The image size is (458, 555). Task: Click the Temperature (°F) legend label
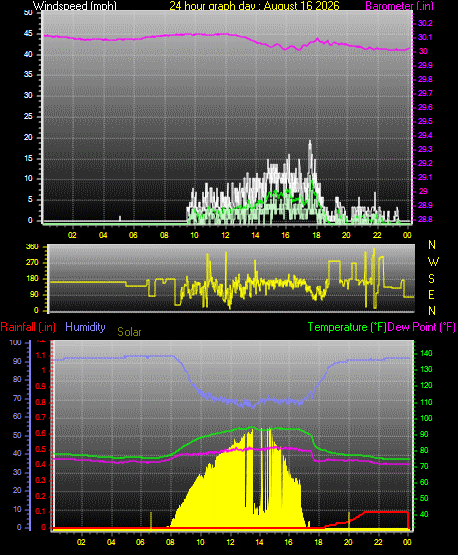[x=347, y=327]
